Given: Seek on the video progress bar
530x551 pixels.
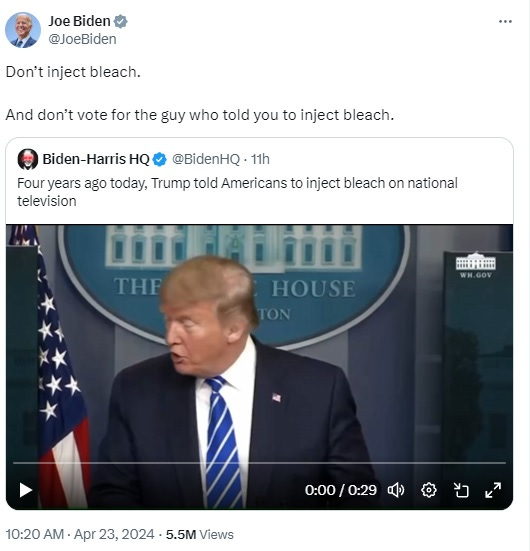Looking at the screenshot, I should tap(259, 463).
